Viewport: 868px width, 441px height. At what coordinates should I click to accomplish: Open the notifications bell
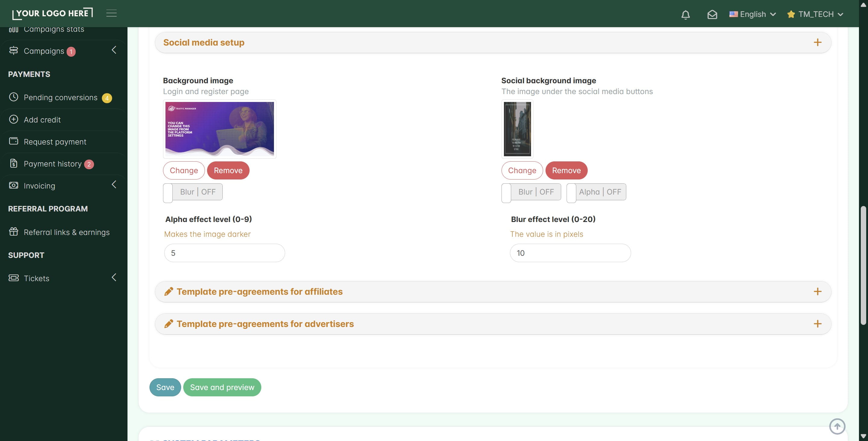click(685, 14)
